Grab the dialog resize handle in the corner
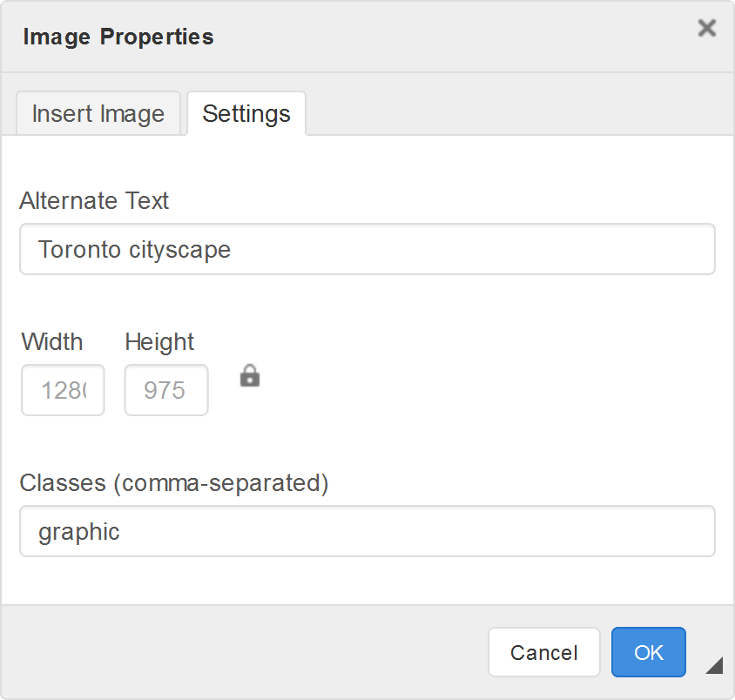The height and width of the screenshot is (700, 735). (714, 666)
